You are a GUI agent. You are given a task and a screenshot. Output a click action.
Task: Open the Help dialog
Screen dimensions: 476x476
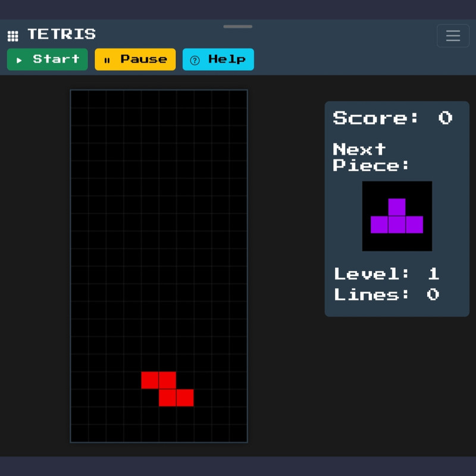coord(218,59)
